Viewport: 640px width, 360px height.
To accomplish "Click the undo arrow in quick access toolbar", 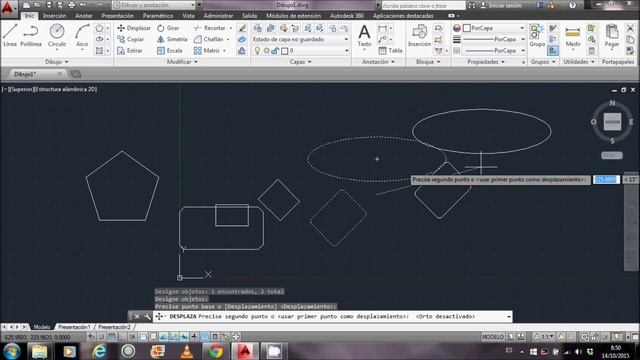I will point(83,5).
